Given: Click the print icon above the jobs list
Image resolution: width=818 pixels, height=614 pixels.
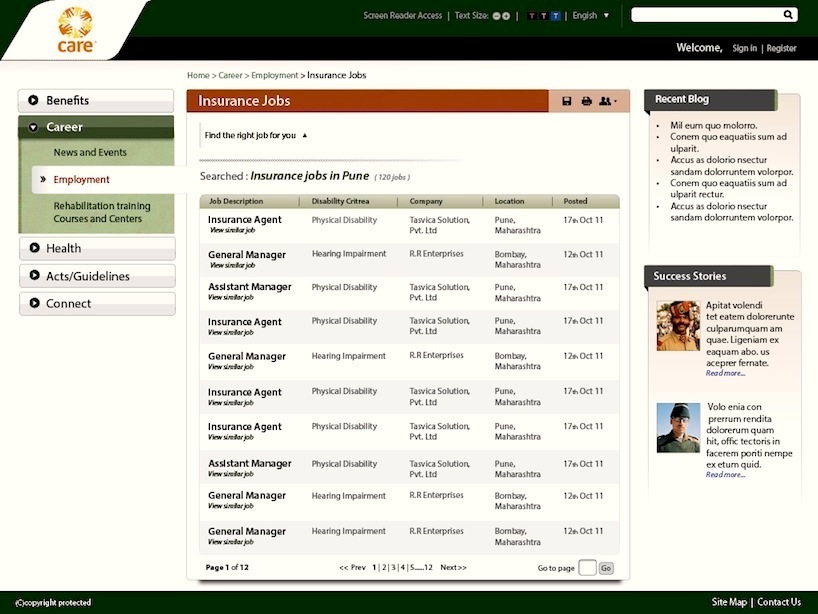Looking at the screenshot, I should (585, 100).
